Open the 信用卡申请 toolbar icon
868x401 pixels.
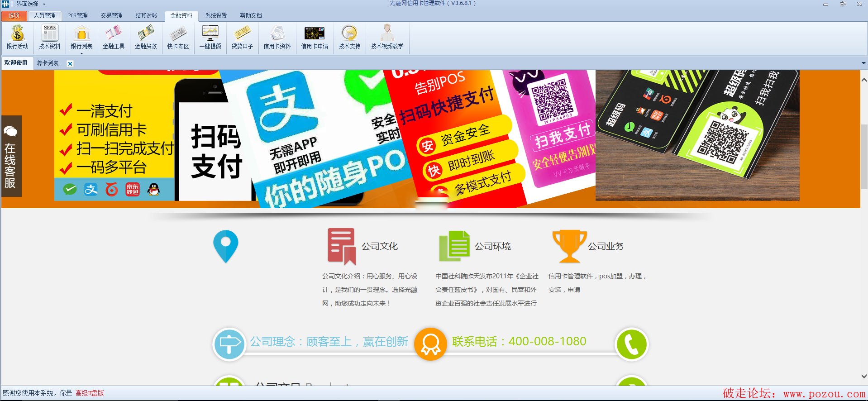click(315, 38)
